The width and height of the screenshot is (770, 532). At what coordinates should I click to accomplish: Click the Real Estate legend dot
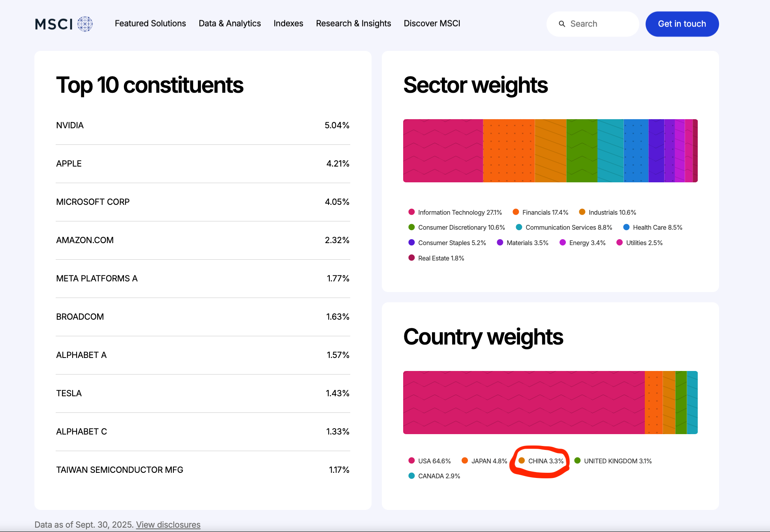pos(411,258)
